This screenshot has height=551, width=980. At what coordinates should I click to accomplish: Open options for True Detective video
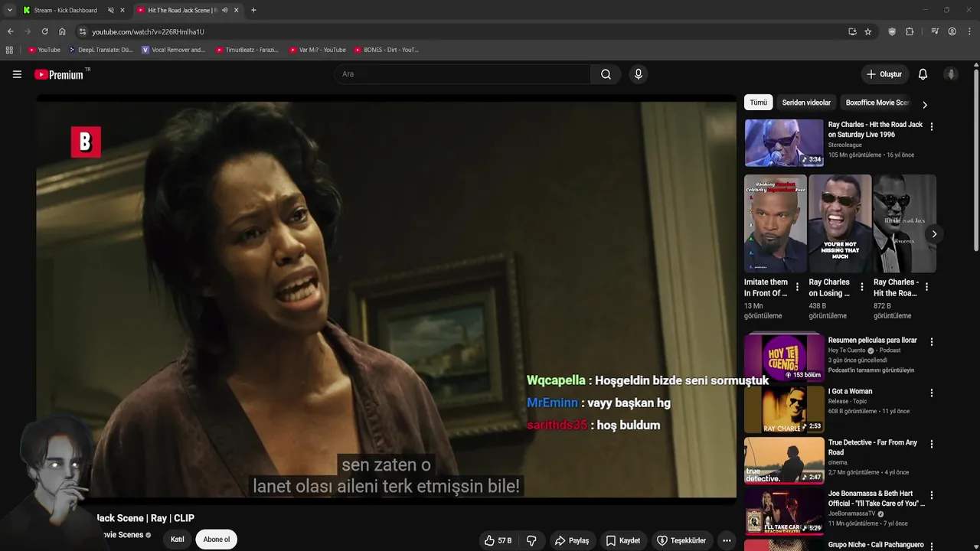(x=932, y=445)
